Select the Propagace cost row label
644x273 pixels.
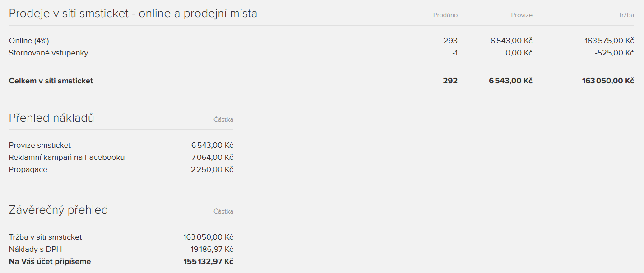28,169
